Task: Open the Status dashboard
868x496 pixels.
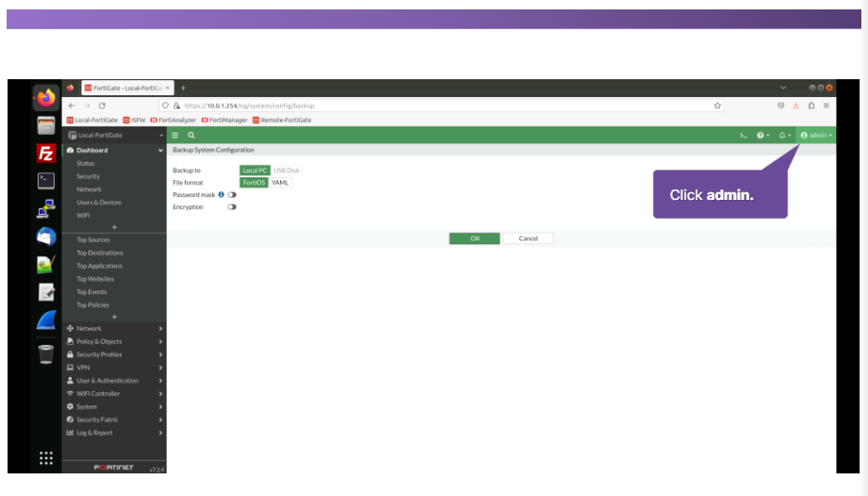Action: tap(85, 163)
